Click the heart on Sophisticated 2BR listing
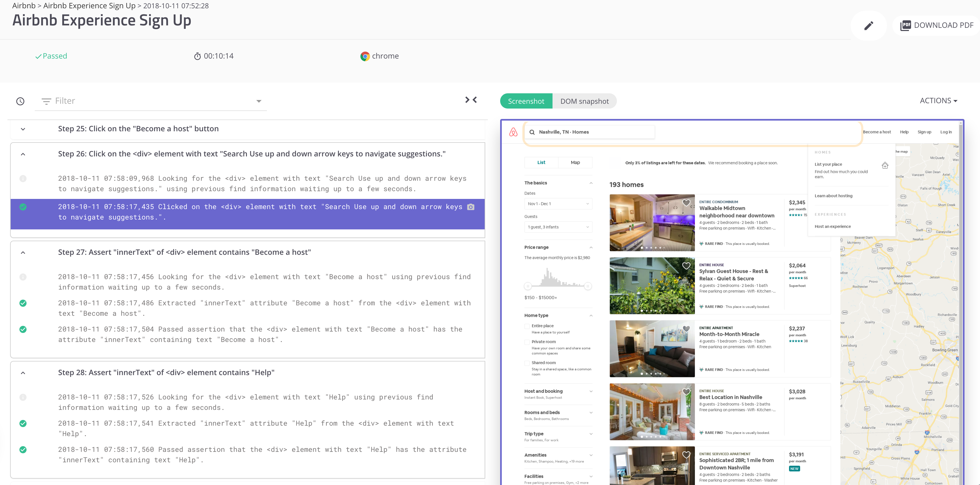980x485 pixels. tap(686, 455)
